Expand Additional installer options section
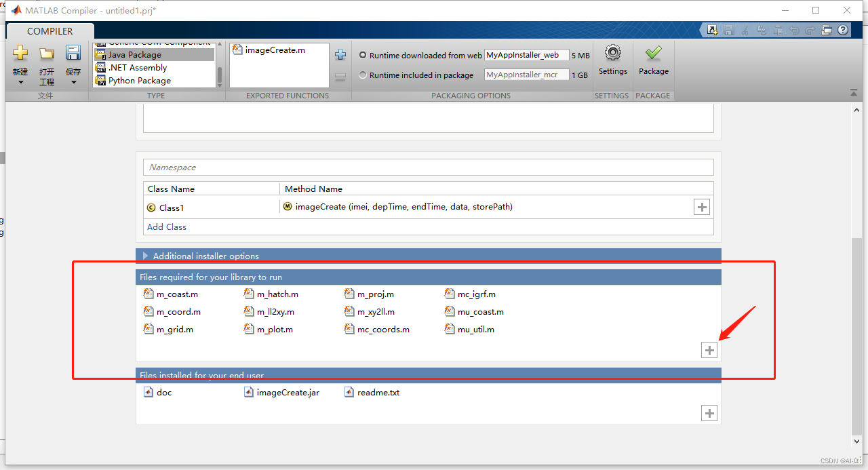868x470 pixels. (145, 256)
